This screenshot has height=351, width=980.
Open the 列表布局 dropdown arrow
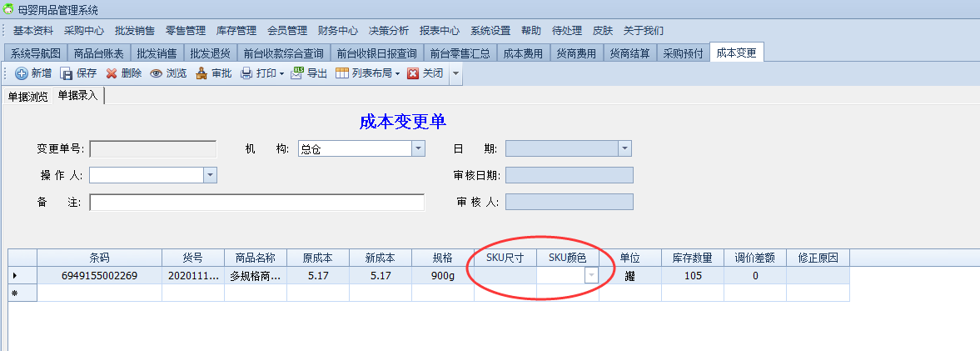pyautogui.click(x=397, y=74)
